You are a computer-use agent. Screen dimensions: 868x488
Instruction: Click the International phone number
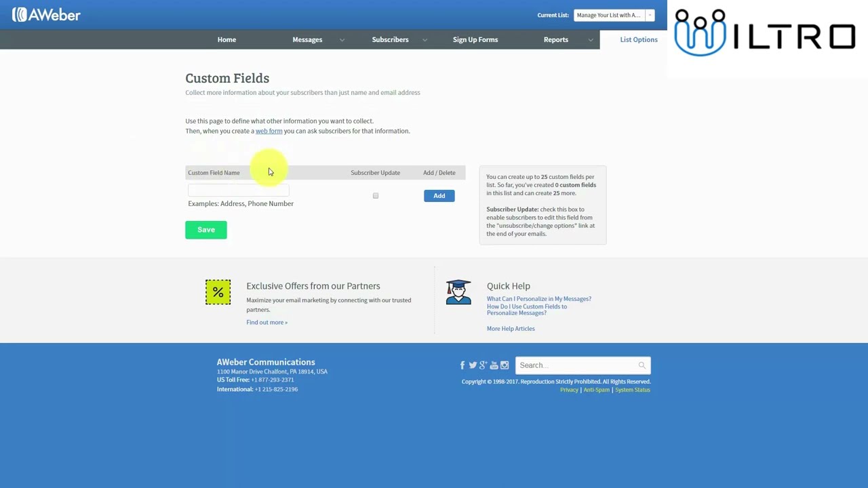[276, 389]
